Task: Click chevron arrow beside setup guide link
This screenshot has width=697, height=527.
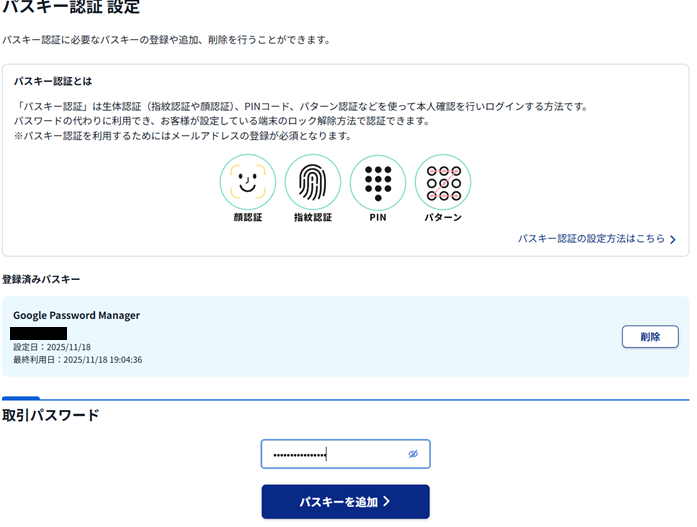Action: point(673,240)
